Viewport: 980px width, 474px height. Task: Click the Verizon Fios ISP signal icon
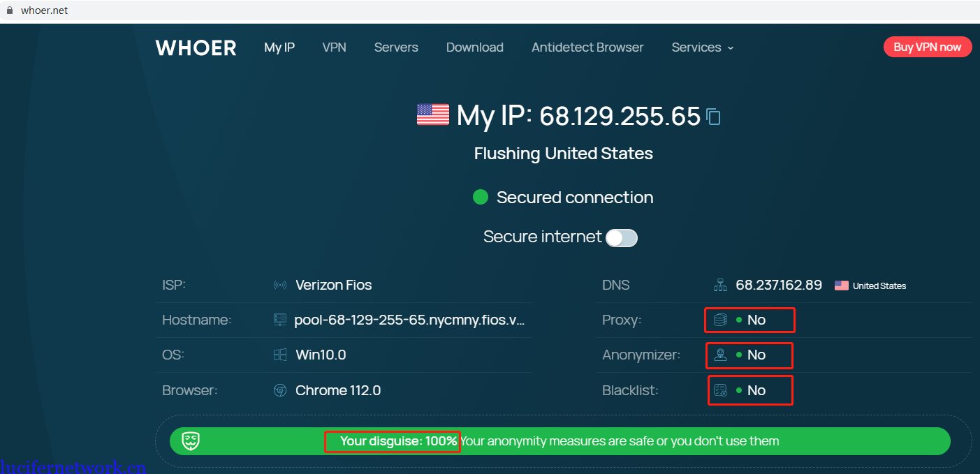[280, 286]
